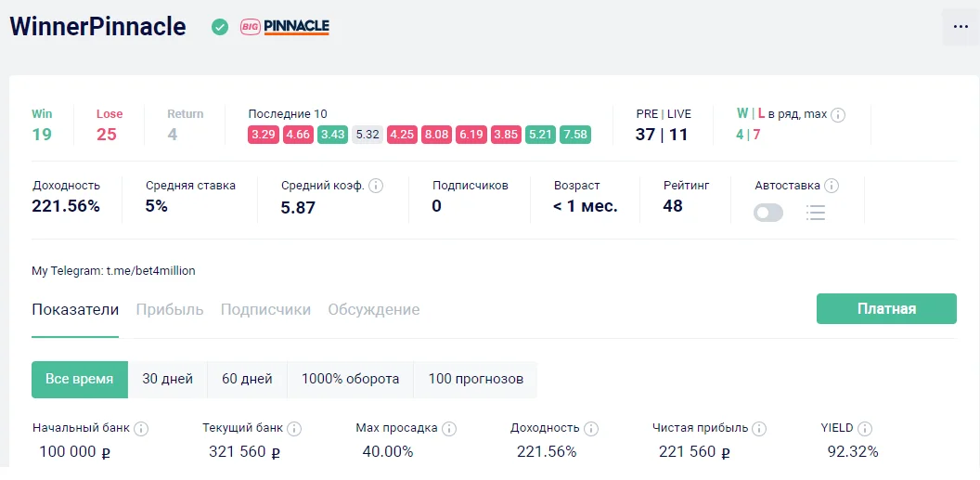
Task: Click the red 4.66 bet badge
Action: 298,135
